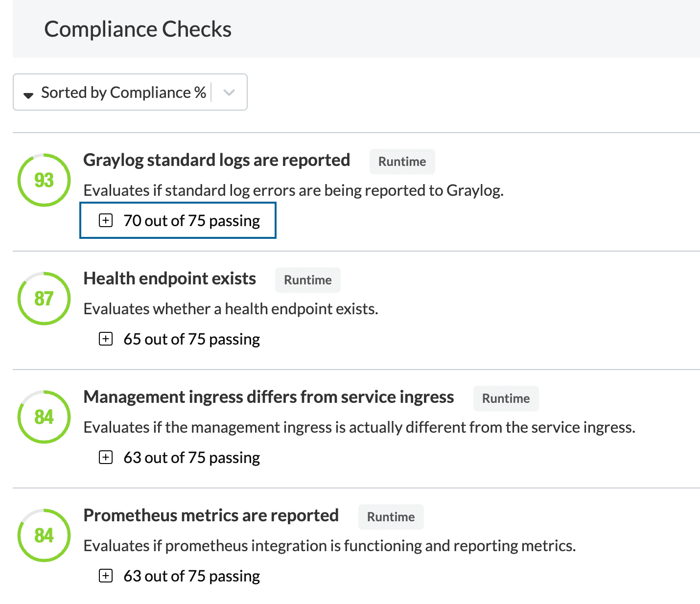Open Graylog standard logs are reported check

(x=216, y=160)
